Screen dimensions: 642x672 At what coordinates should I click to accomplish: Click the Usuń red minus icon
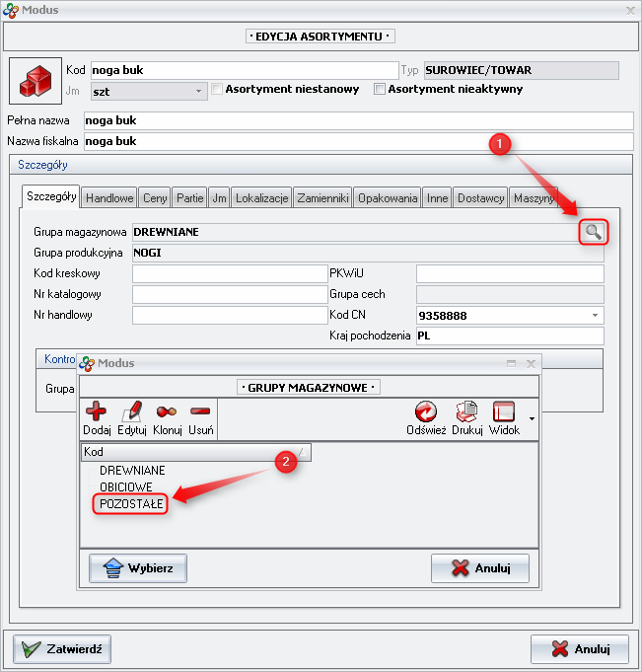[200, 411]
